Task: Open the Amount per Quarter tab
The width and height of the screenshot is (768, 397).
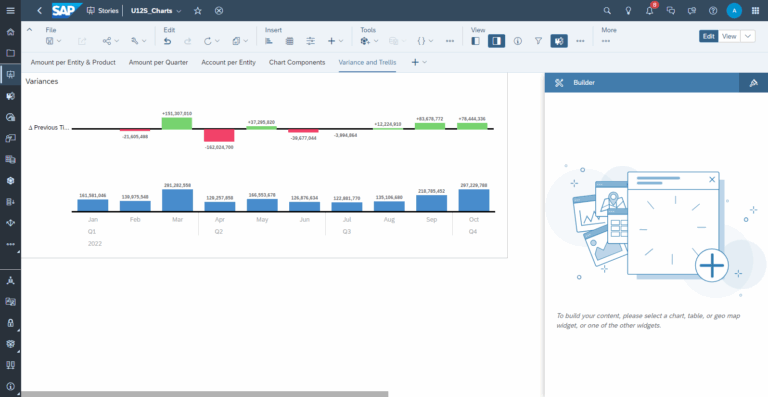Action: point(158,62)
